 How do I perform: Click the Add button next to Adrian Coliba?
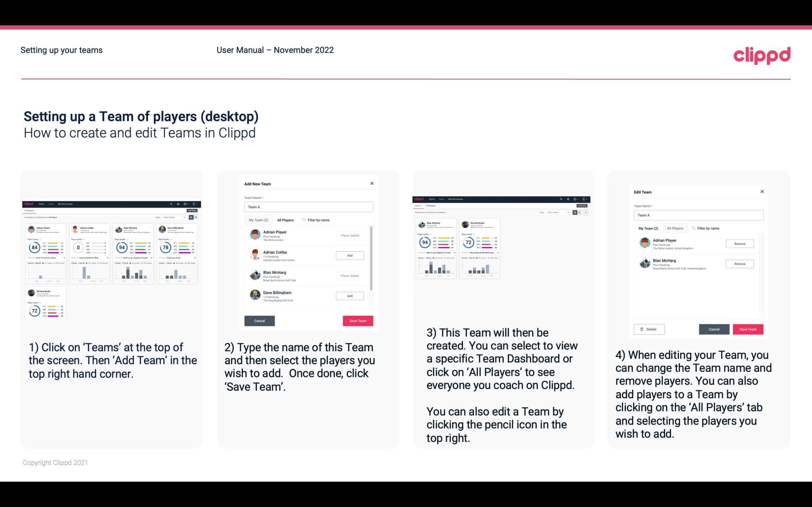point(349,255)
